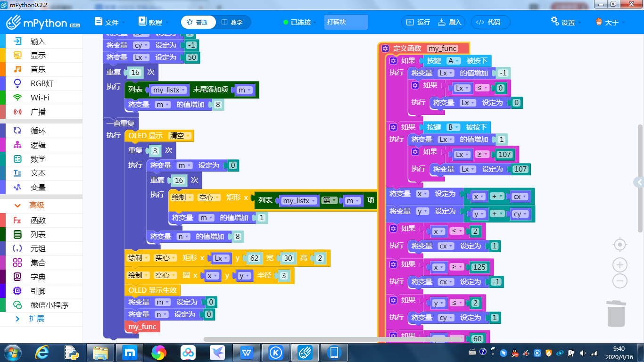This screenshot has height=362, width=644.
Task: Open the 实心 dropdown in the 矩形 block
Action: (x=165, y=258)
